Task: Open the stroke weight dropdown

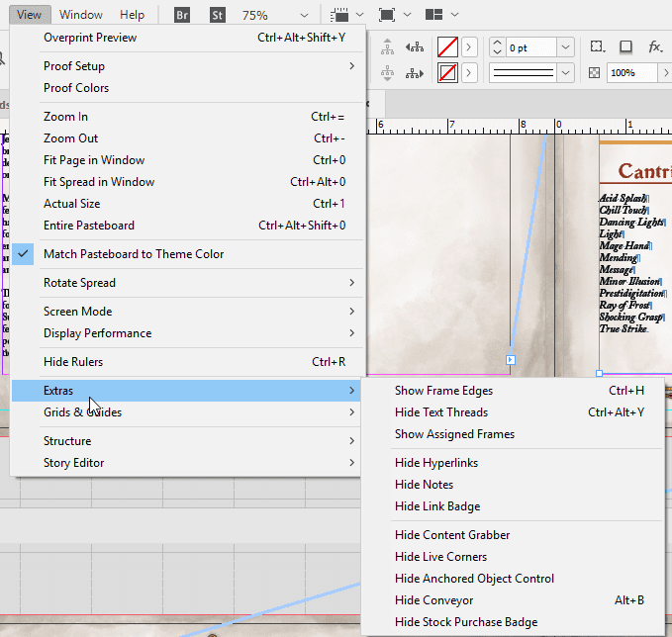Action: [566, 47]
